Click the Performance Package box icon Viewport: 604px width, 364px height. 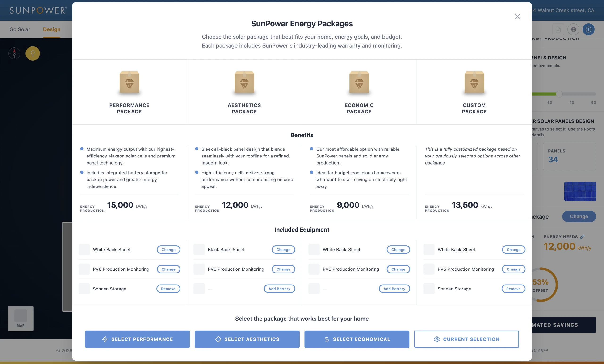[x=130, y=82]
